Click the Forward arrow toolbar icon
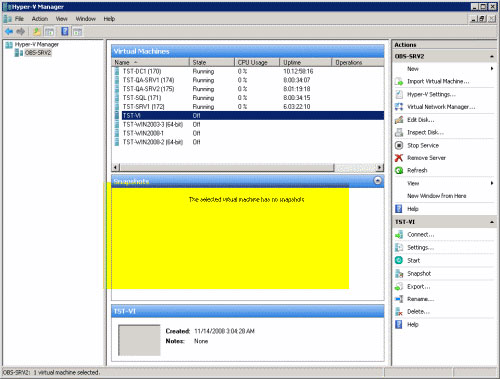 [x=21, y=32]
